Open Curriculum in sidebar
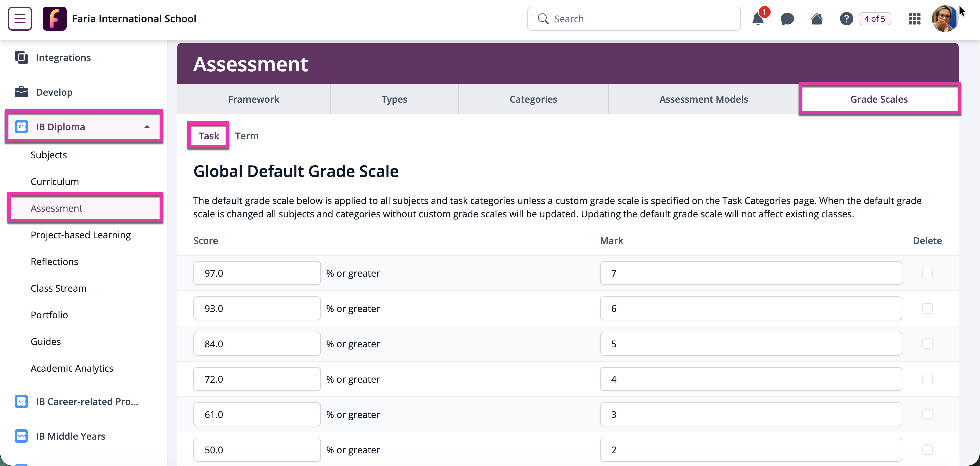 click(x=55, y=181)
